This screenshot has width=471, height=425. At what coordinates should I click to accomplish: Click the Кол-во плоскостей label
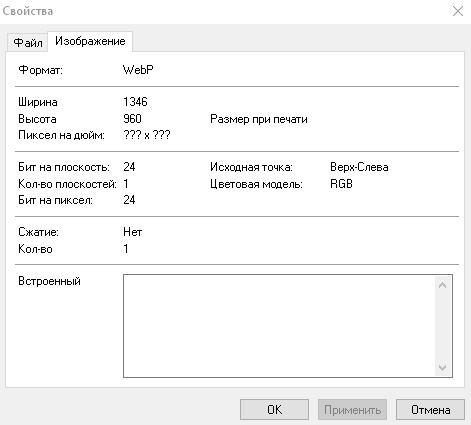tap(67, 184)
